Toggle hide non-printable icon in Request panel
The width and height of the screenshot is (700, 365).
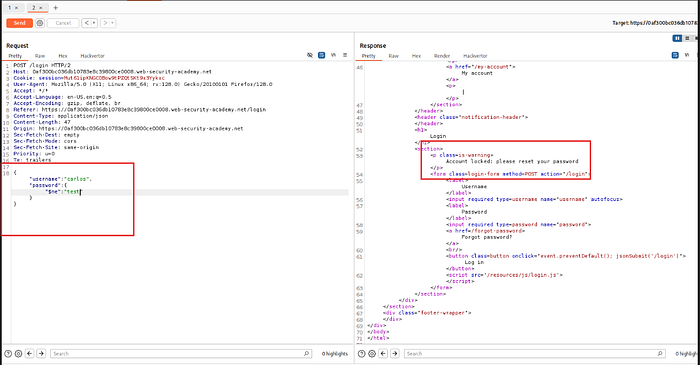pos(310,55)
